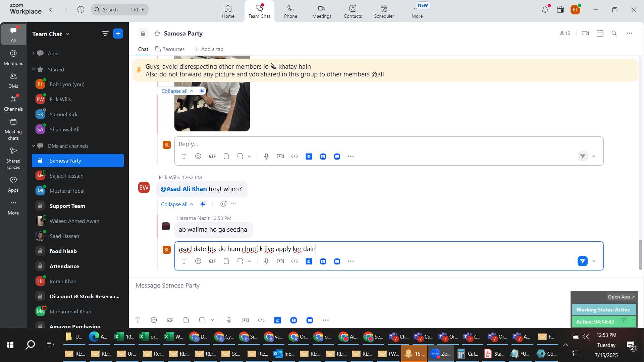The image size is (644, 362).
Task: Search within the Samosa Party chat
Action: coord(614,33)
